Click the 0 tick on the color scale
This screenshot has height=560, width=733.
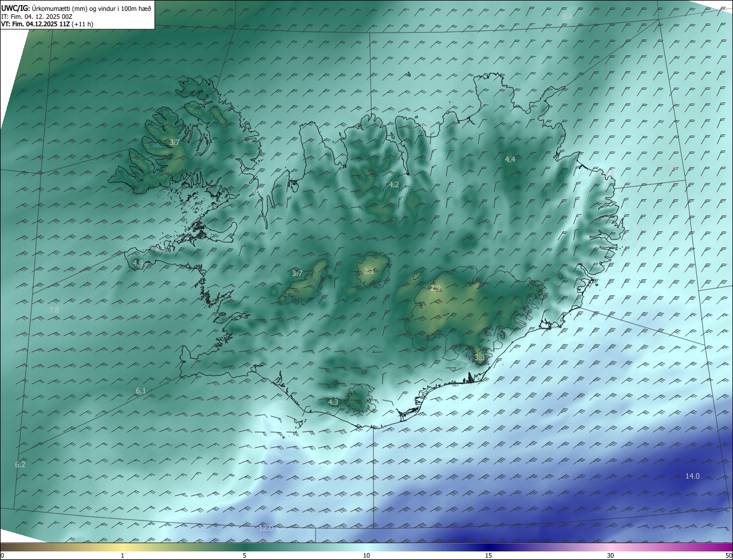2,555
